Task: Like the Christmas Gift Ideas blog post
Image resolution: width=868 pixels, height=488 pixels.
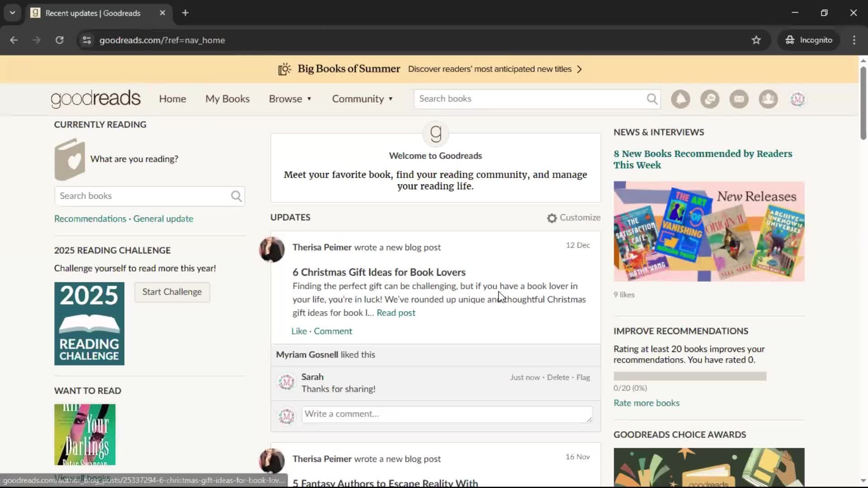Action: tap(299, 331)
